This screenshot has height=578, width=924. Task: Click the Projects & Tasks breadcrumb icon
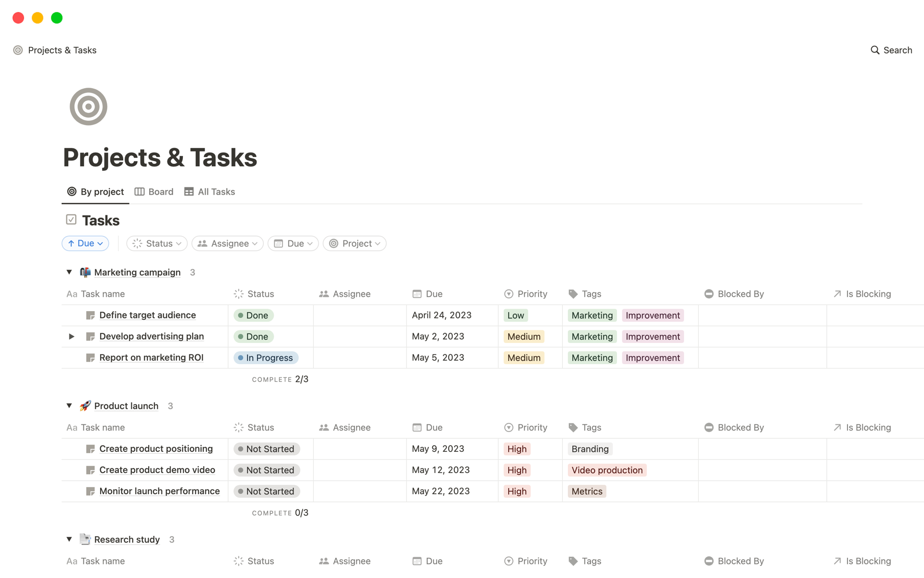17,50
